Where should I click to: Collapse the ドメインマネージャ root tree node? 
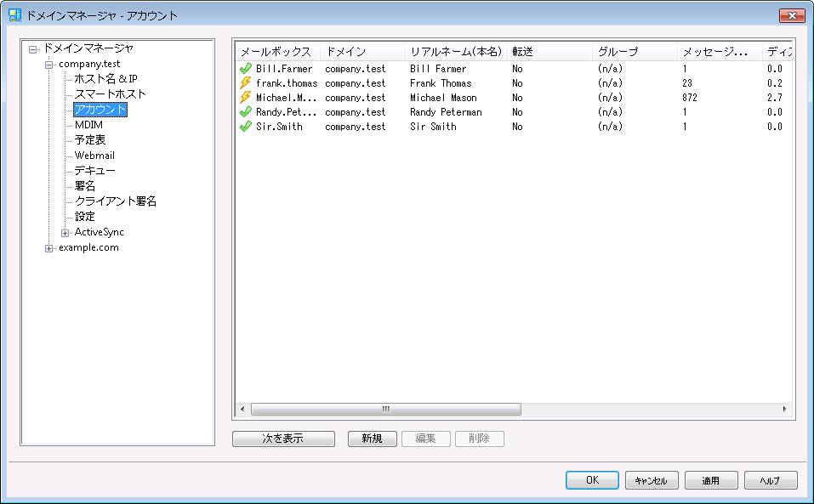coord(33,49)
